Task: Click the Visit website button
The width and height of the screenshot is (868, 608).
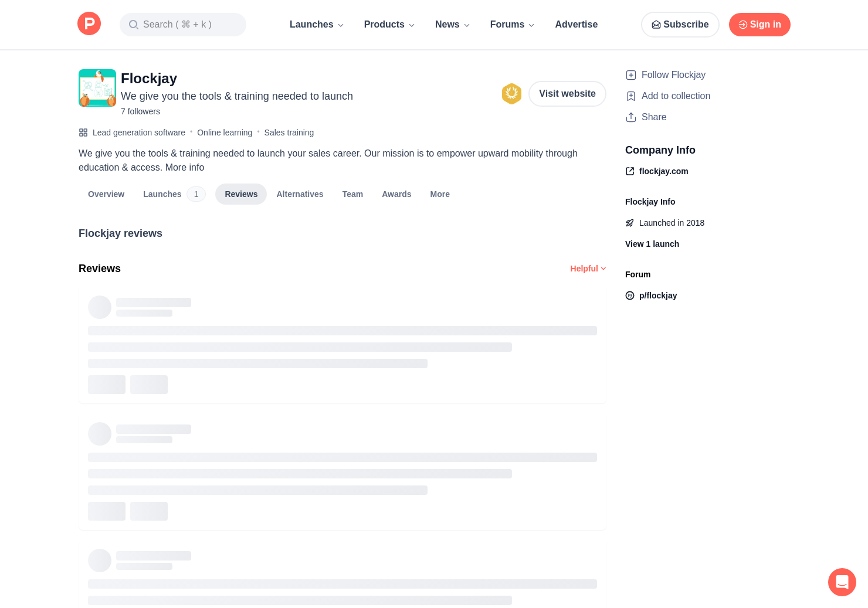Action: tap(567, 94)
